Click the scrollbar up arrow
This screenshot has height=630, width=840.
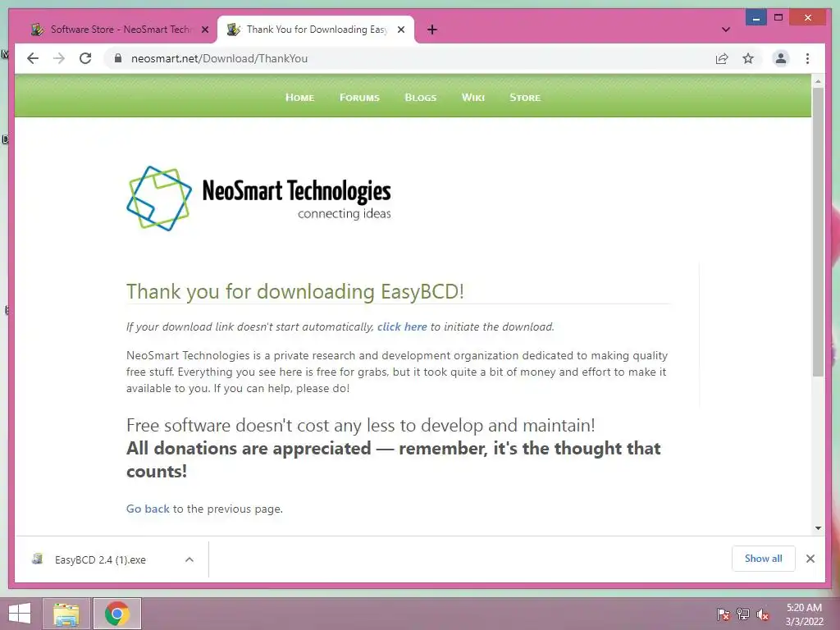818,81
